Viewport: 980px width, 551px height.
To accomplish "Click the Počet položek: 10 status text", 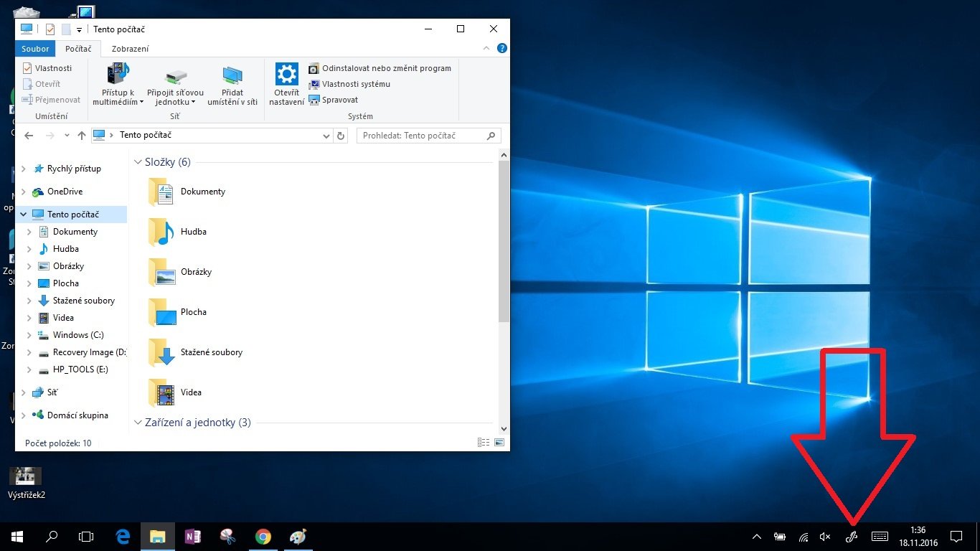I will coord(58,443).
